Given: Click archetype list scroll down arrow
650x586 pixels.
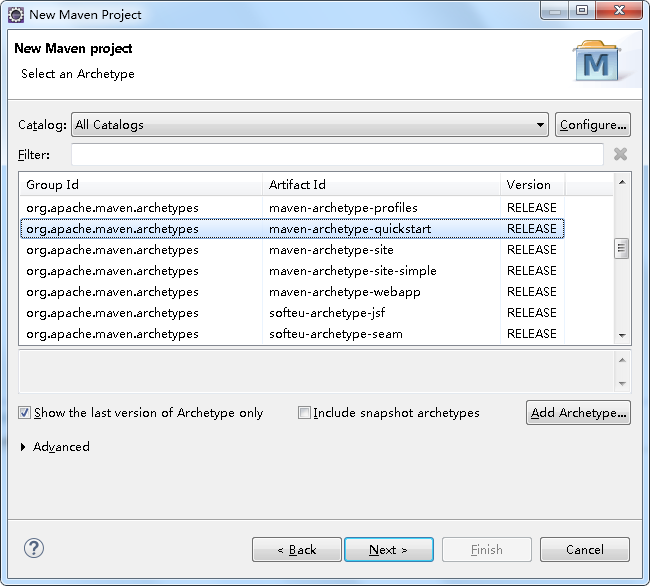Looking at the screenshot, I should [x=622, y=335].
